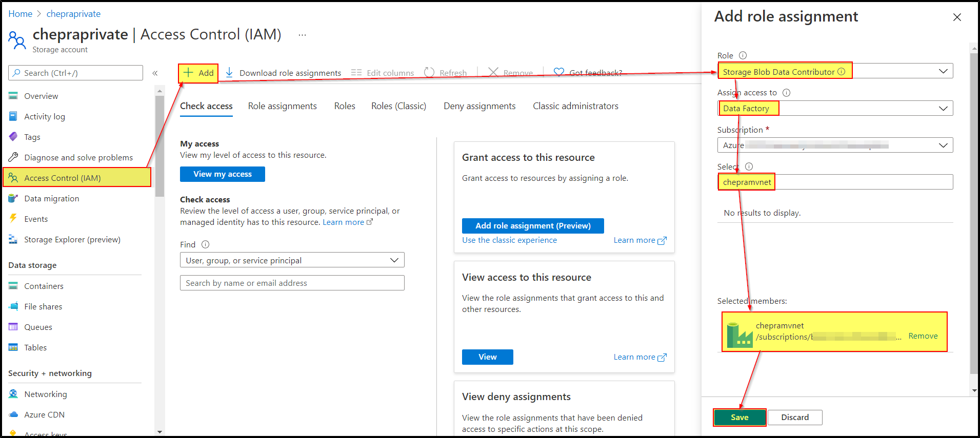This screenshot has height=438, width=980.
Task: Click the Activity log icon
Action: pos(13,116)
